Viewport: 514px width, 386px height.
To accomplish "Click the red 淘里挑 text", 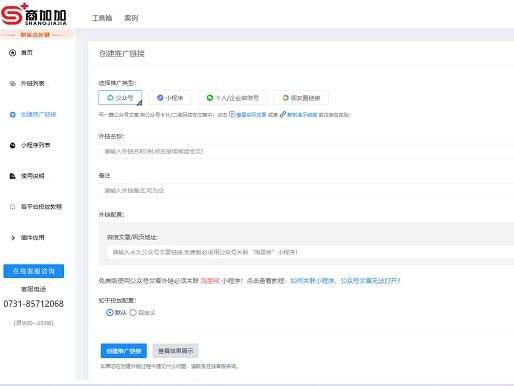I will [x=210, y=281].
